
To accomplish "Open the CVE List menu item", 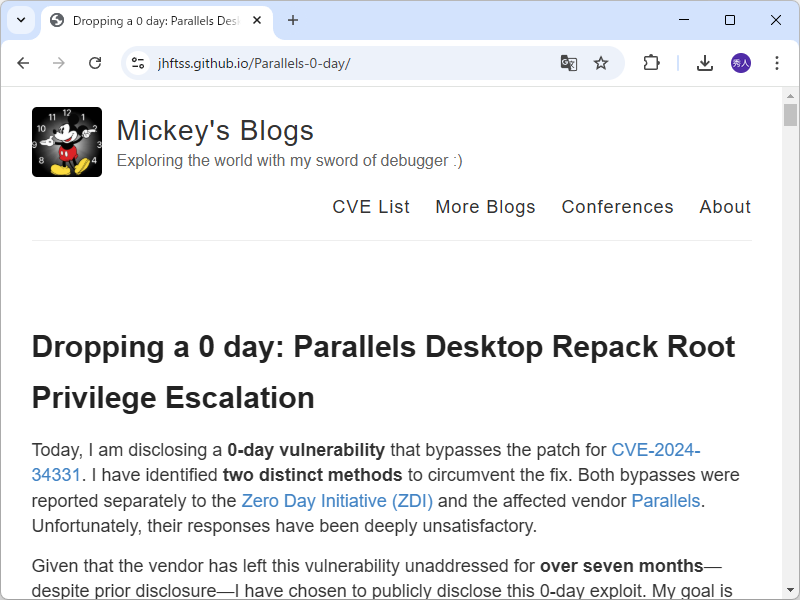I will [x=371, y=207].
